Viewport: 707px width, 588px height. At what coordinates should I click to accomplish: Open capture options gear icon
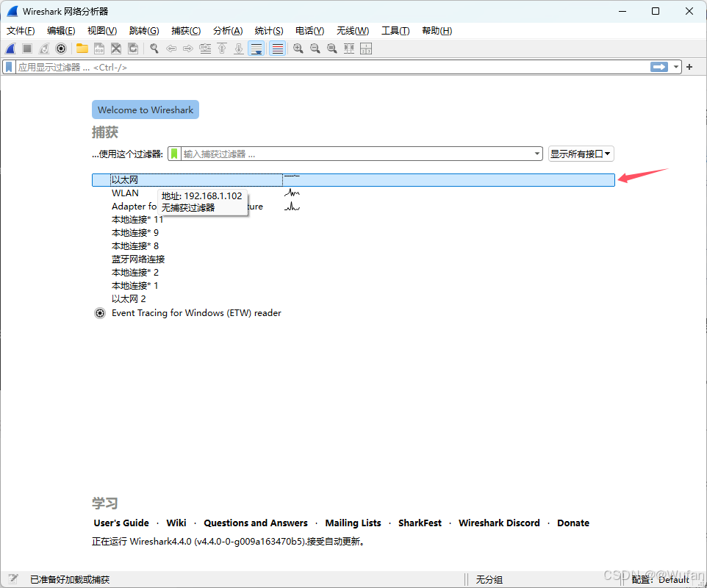point(61,49)
